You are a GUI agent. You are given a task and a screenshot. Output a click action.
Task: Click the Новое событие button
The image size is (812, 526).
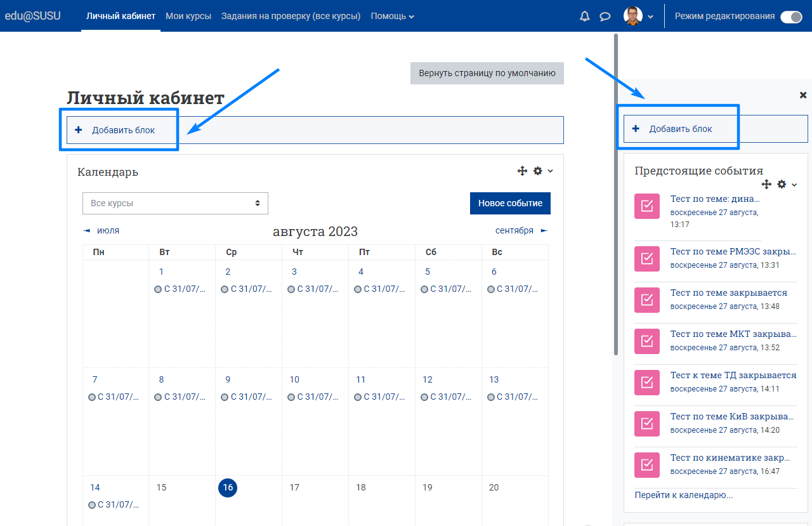(510, 203)
